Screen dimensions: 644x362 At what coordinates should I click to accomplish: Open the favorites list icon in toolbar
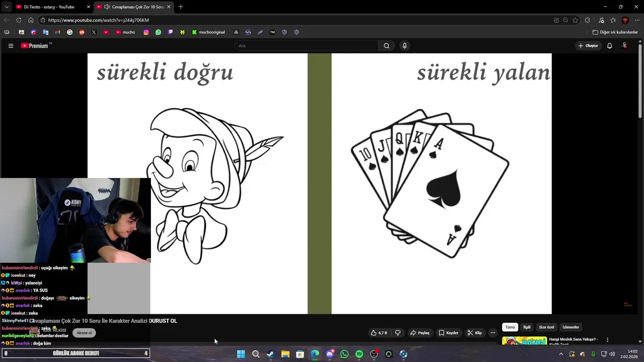coord(613,20)
